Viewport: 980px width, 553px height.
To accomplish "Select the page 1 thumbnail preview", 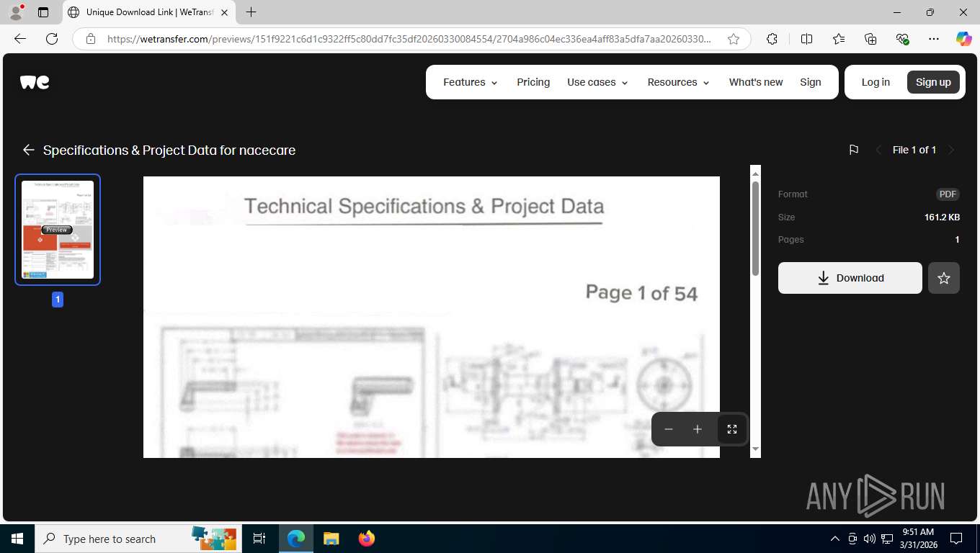I will pyautogui.click(x=58, y=230).
